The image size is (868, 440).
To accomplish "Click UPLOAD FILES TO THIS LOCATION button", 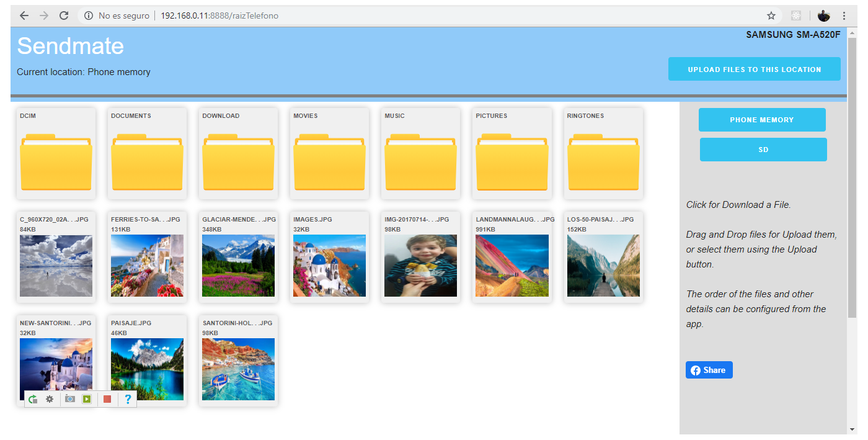I will pos(755,69).
